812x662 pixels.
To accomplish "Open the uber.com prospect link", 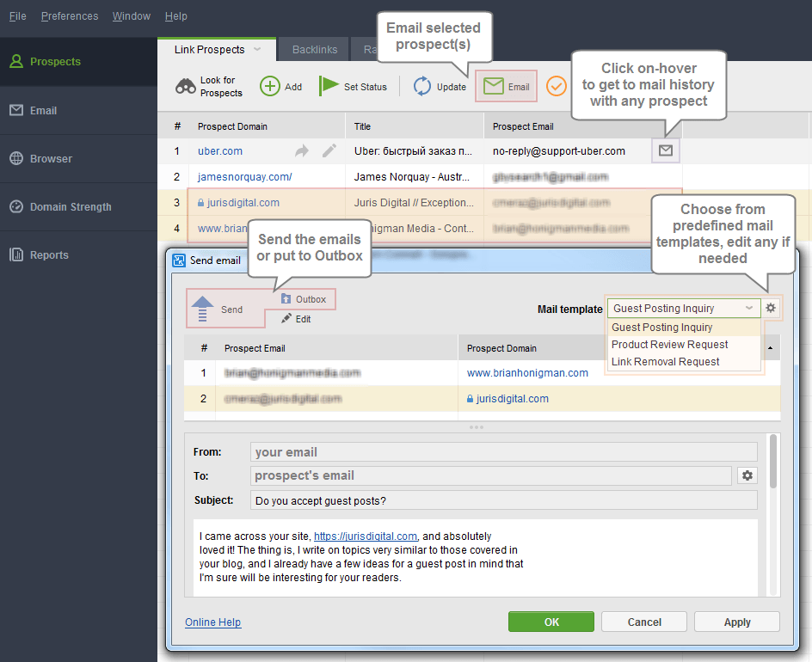I will click(220, 151).
